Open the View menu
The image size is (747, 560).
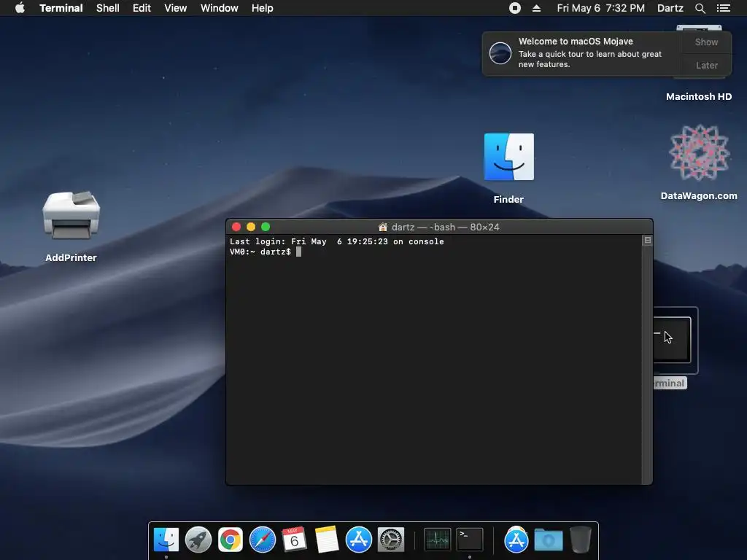click(x=175, y=8)
